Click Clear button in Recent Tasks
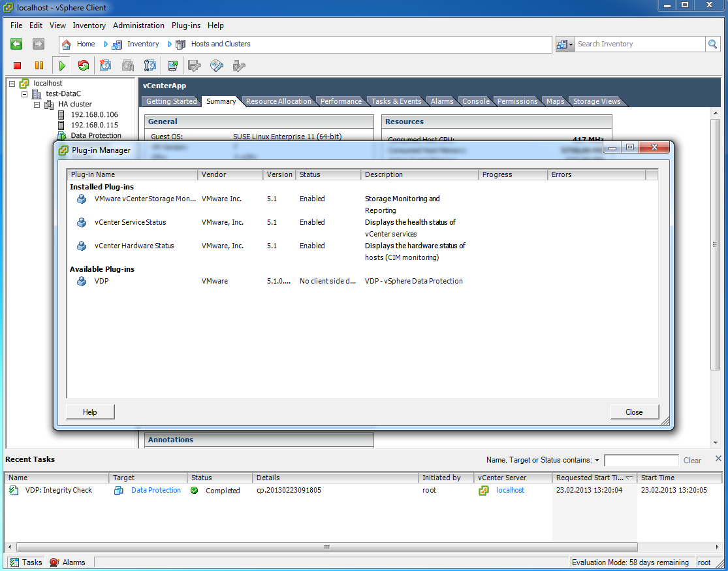The image size is (728, 571). pyautogui.click(x=692, y=461)
